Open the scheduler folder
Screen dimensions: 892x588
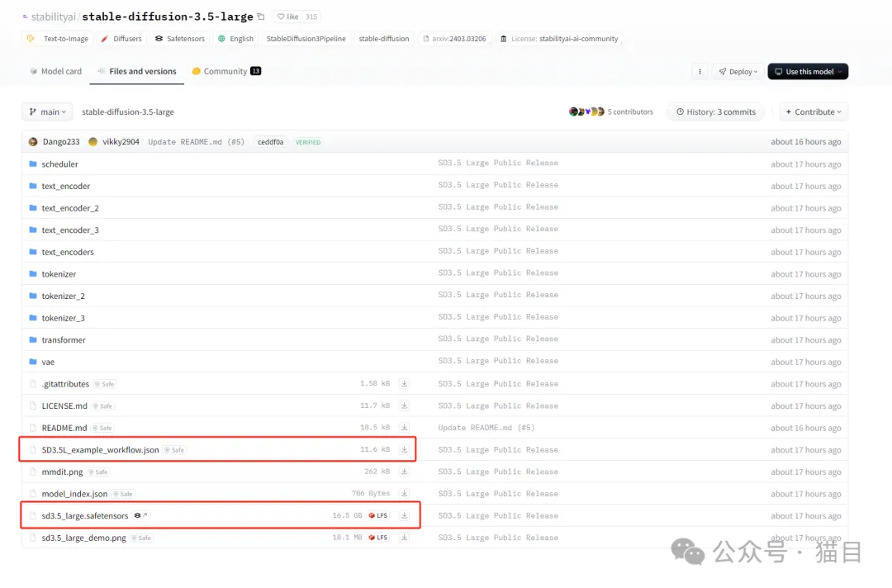point(59,164)
